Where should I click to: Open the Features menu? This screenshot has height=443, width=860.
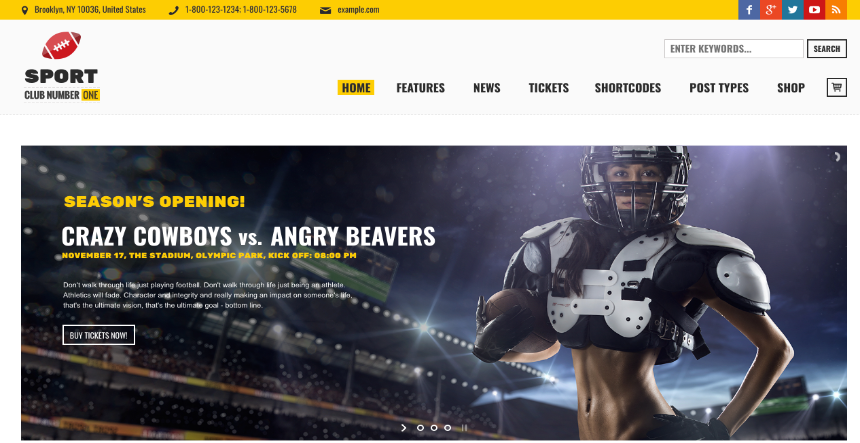point(421,88)
